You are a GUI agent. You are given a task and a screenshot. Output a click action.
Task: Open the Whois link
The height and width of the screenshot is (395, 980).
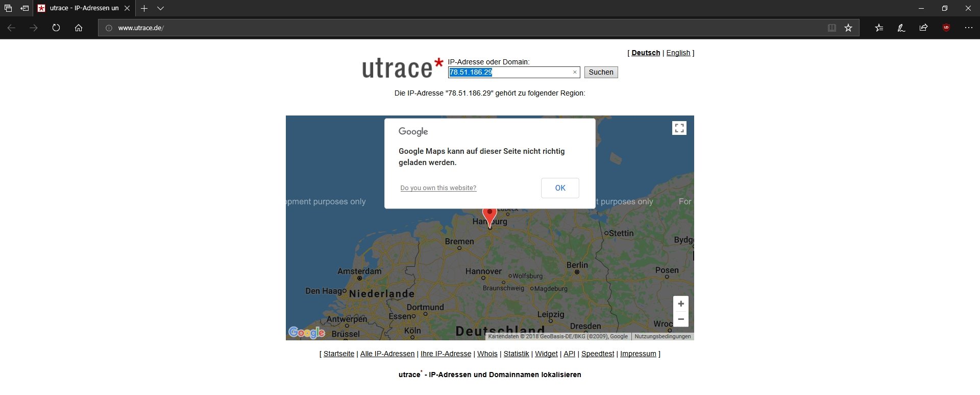tap(487, 354)
